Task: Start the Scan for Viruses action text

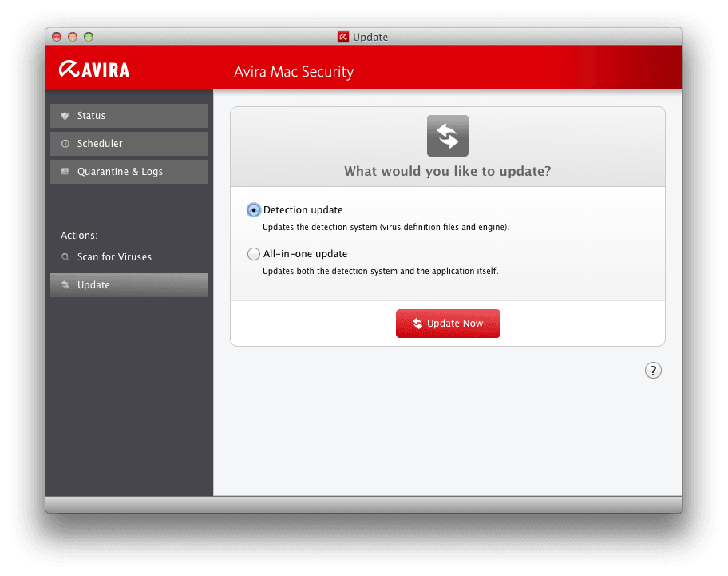Action: pyautogui.click(x=114, y=257)
